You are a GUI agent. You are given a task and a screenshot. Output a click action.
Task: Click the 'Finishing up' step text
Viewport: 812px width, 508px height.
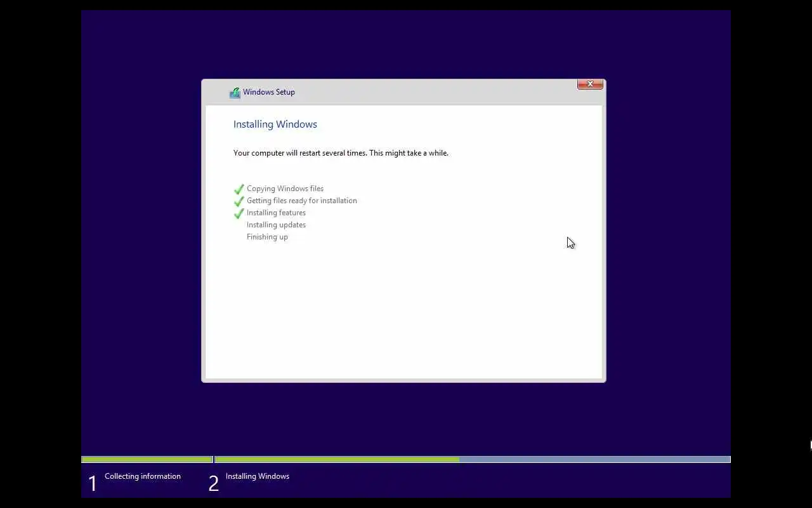pyautogui.click(x=267, y=237)
